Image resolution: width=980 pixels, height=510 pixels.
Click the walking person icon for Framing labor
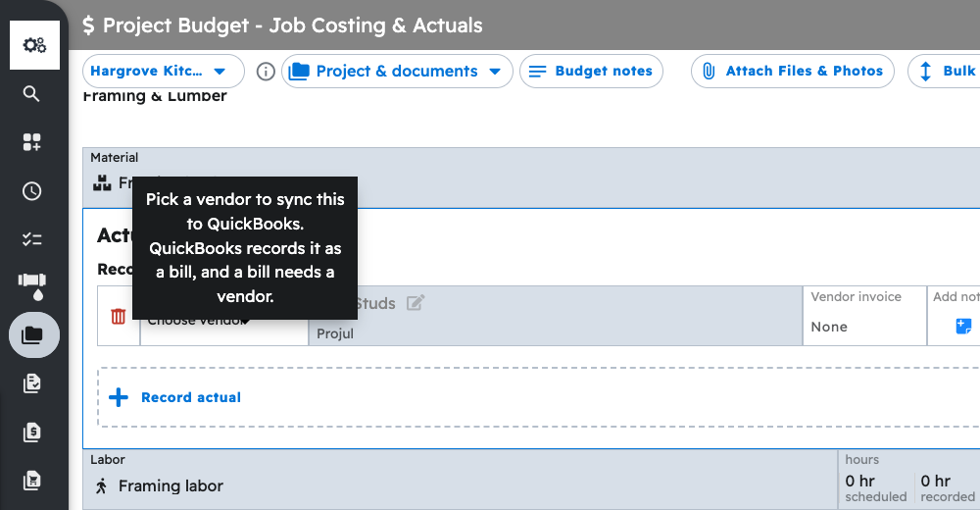tap(101, 486)
